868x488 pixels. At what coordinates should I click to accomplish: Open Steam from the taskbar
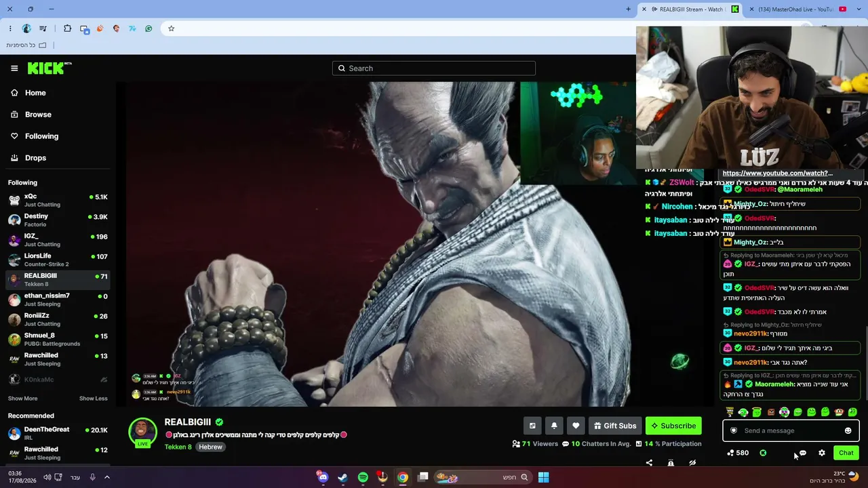(343, 477)
